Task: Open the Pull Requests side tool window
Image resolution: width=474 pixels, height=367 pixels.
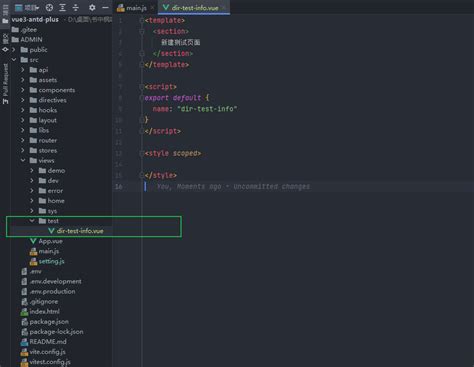Action: pos(5,84)
